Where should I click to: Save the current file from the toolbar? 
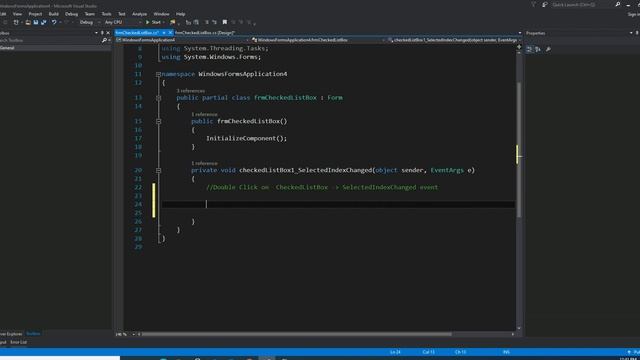[36, 22]
